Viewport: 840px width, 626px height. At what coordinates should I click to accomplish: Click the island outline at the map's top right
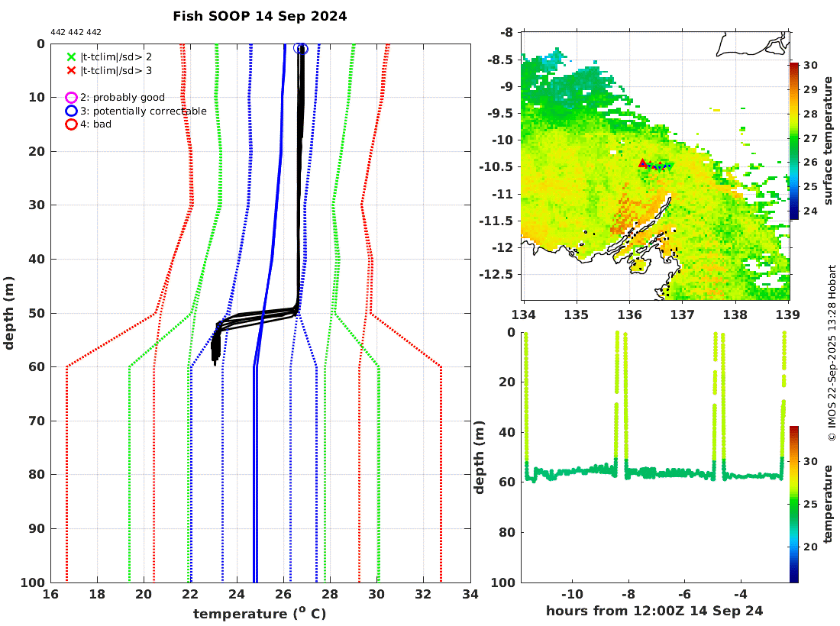pos(751,44)
